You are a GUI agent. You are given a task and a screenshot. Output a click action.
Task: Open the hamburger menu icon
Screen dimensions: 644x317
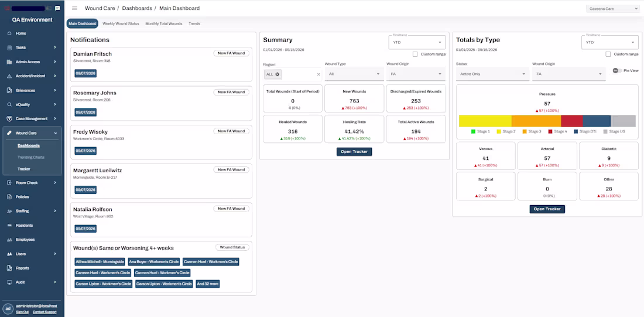(74, 8)
